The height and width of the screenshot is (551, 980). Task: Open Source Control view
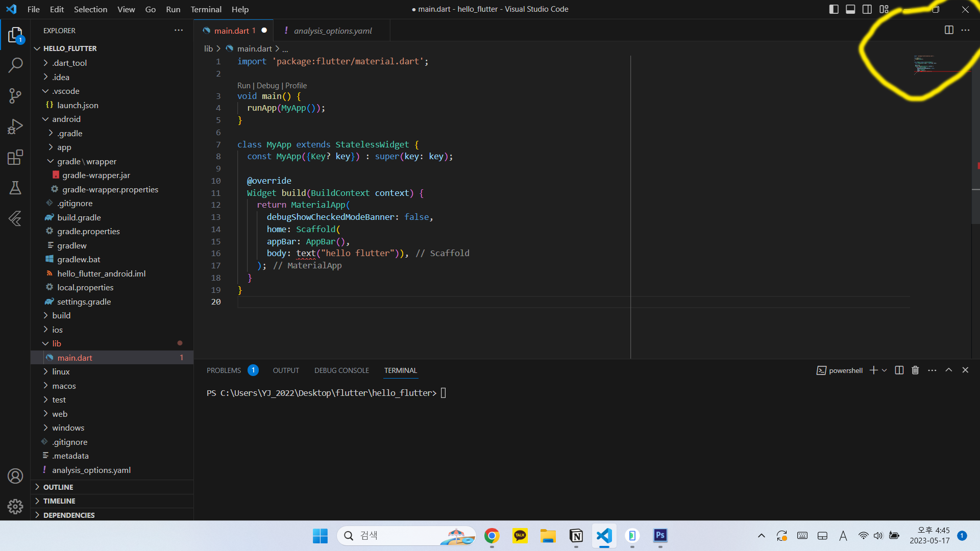click(x=15, y=95)
